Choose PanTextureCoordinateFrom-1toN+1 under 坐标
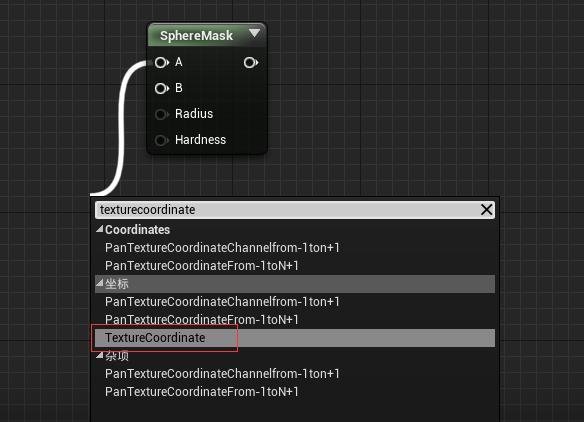Screen dimensions: 584x422 (201, 320)
